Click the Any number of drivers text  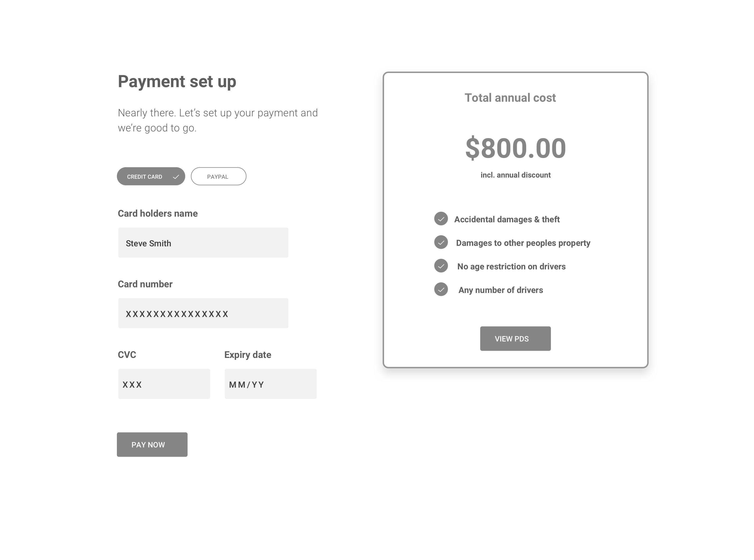point(501,290)
